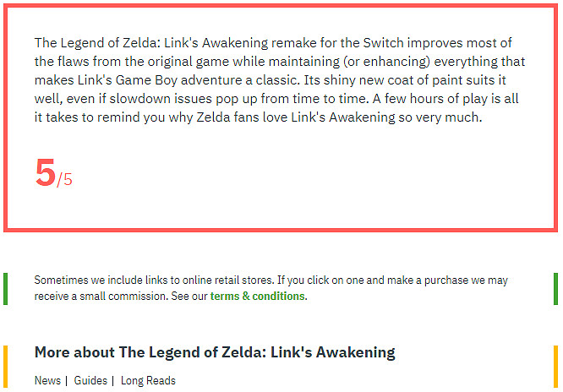Open the terms & conditions link
This screenshot has width=563, height=392.
(257, 297)
